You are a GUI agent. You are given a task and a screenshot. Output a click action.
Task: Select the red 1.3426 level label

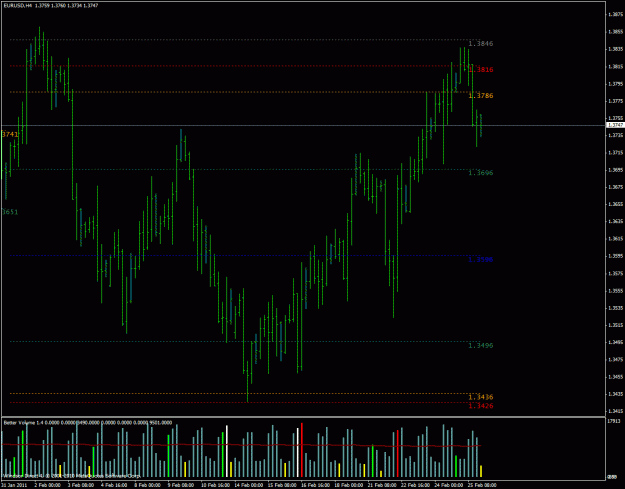pos(481,406)
